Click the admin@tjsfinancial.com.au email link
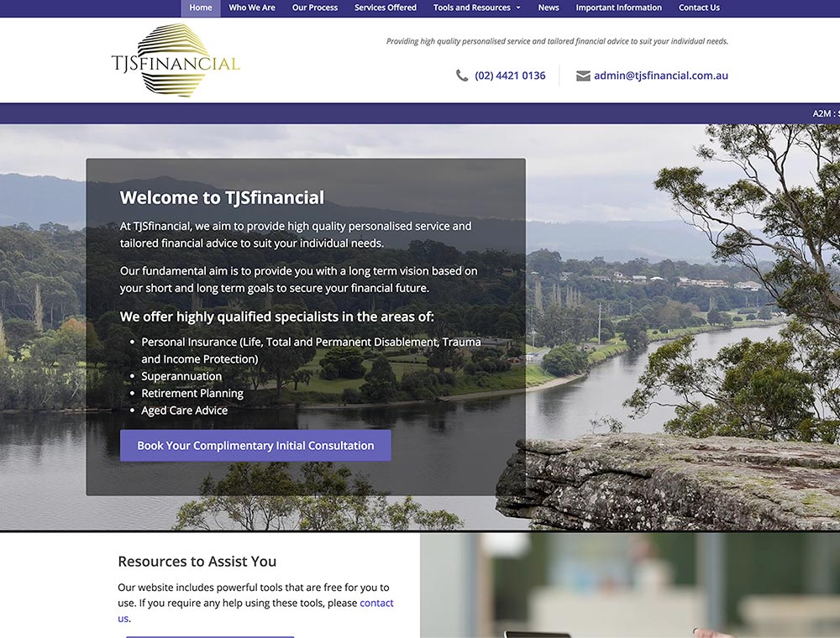Screen dimensions: 840x638 tap(661, 76)
